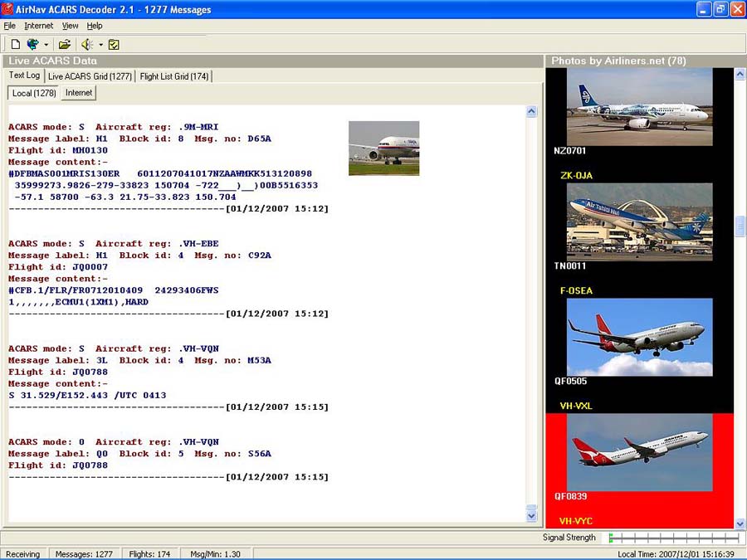Click the AirNav ACARS Decoder title bar icon
The width and height of the screenshot is (747, 560).
click(x=7, y=9)
